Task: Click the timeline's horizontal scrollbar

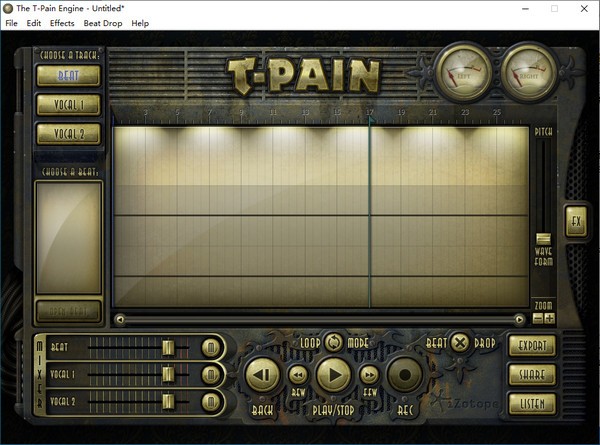Action: click(320, 320)
